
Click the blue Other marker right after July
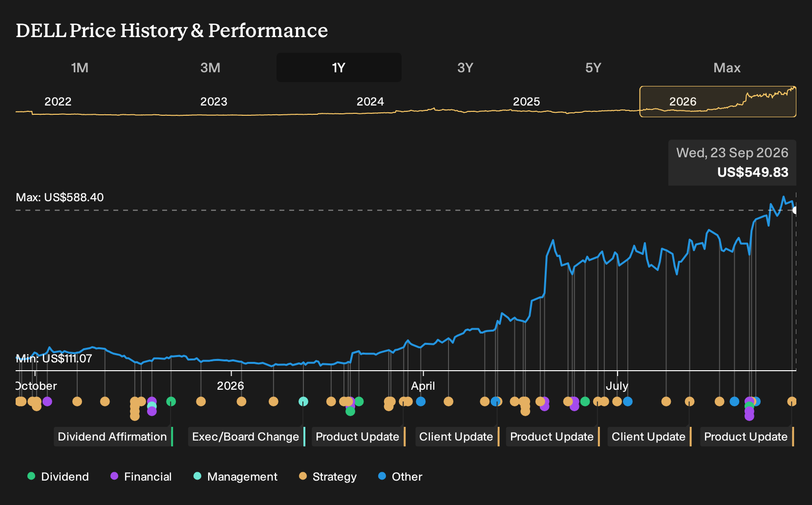tap(628, 401)
